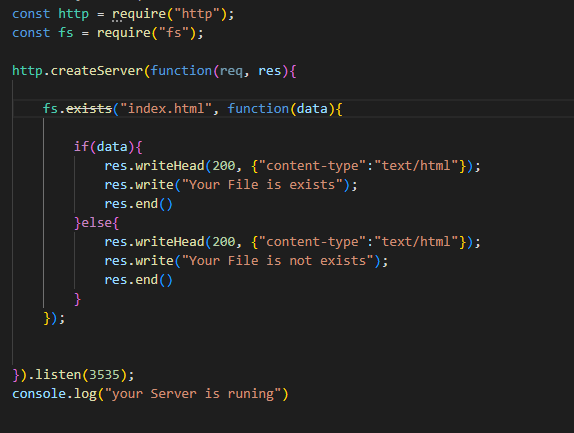
Task: Click the if(data) condition line
Action: point(108,147)
